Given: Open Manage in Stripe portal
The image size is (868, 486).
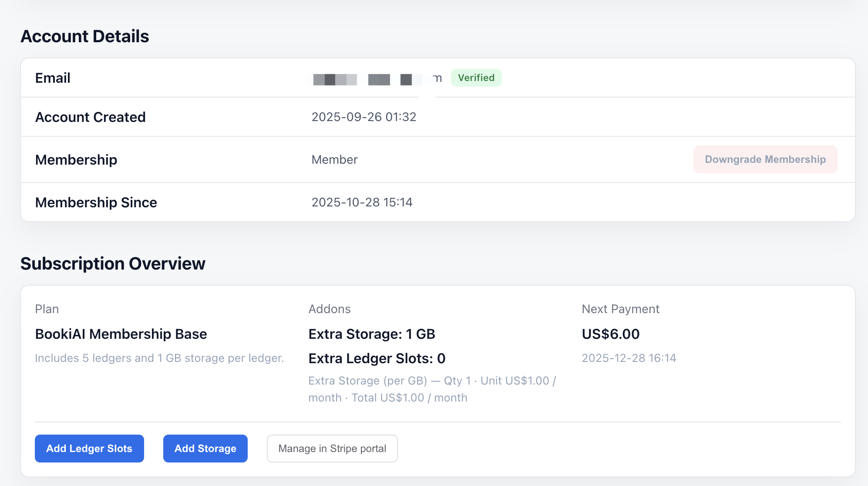Looking at the screenshot, I should [332, 449].
